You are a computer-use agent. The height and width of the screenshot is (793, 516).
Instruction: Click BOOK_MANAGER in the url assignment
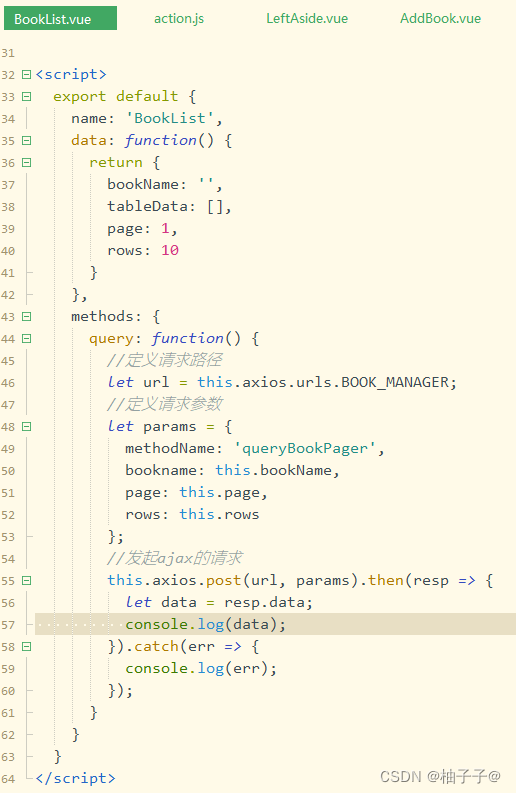[x=395, y=383]
